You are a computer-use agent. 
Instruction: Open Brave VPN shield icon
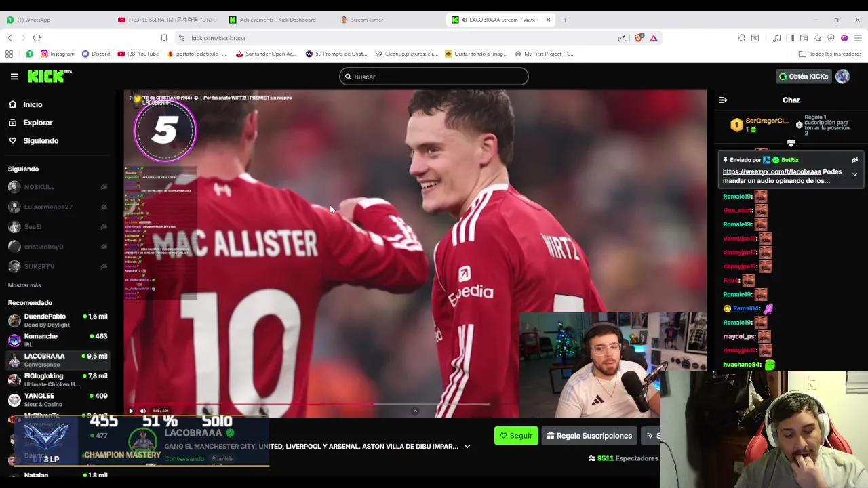(831, 38)
